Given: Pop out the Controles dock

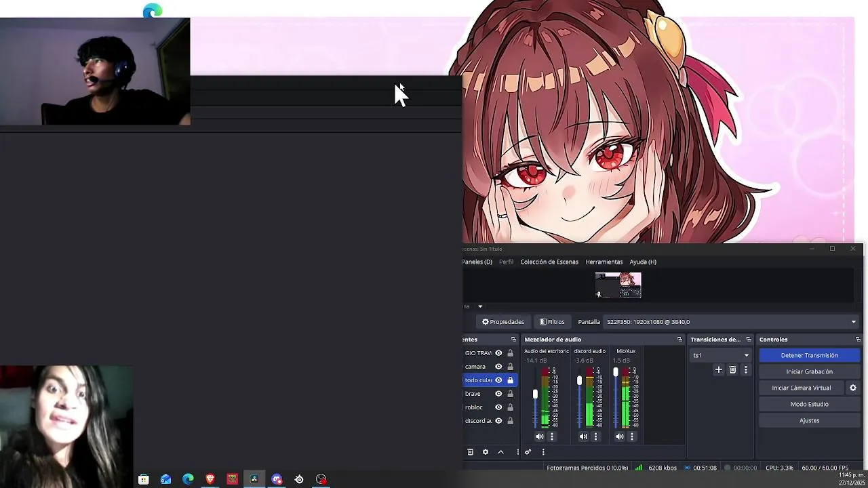Looking at the screenshot, I should pyautogui.click(x=858, y=339).
